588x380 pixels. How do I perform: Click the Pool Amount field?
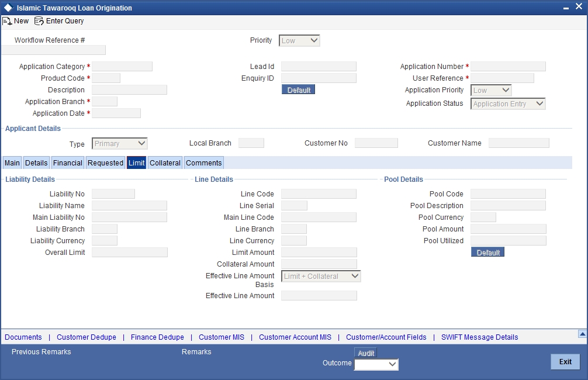coord(509,229)
